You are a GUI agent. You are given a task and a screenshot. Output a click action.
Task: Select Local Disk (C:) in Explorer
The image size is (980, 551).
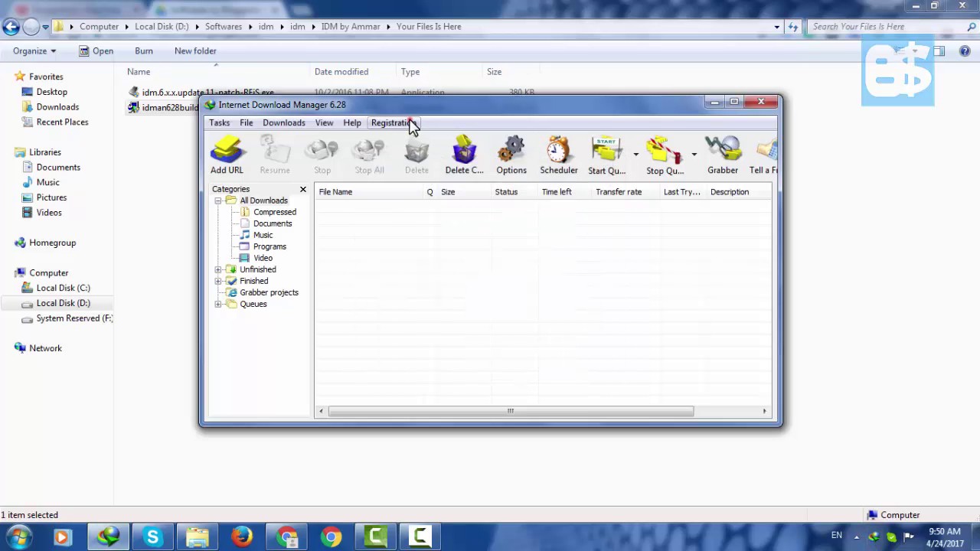(63, 288)
